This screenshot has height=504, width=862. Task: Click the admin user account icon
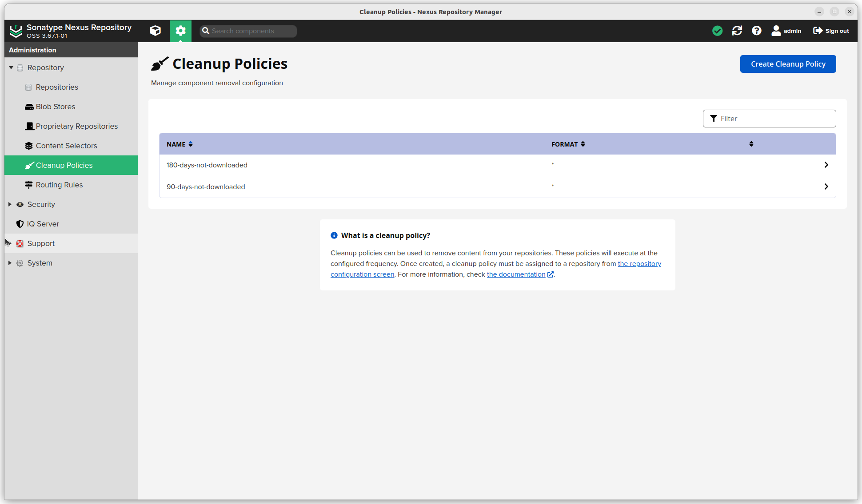click(776, 31)
